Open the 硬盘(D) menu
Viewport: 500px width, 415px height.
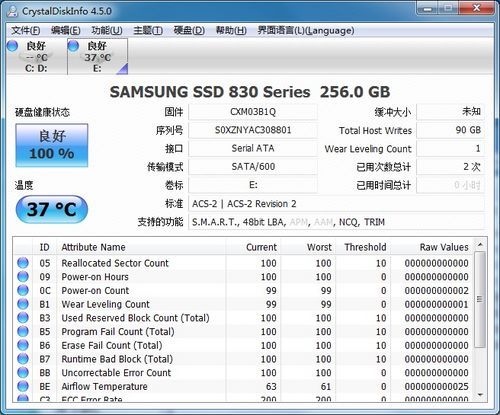pyautogui.click(x=189, y=31)
